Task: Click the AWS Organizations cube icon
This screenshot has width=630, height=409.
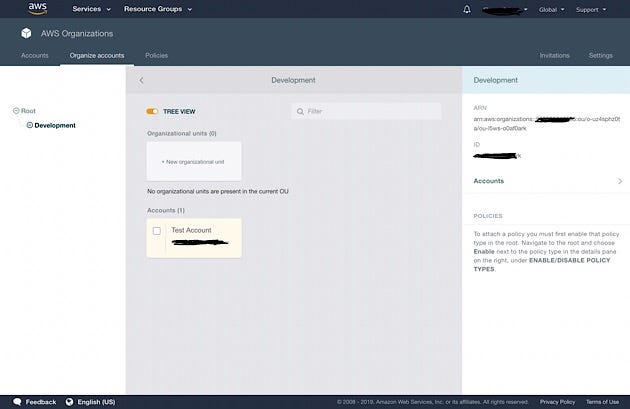Action: 26,33
